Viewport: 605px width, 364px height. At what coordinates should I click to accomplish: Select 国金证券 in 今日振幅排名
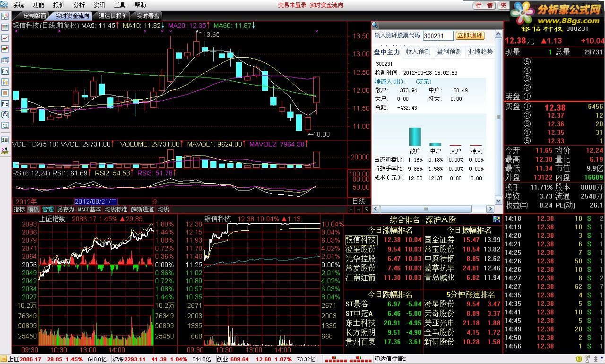click(440, 240)
